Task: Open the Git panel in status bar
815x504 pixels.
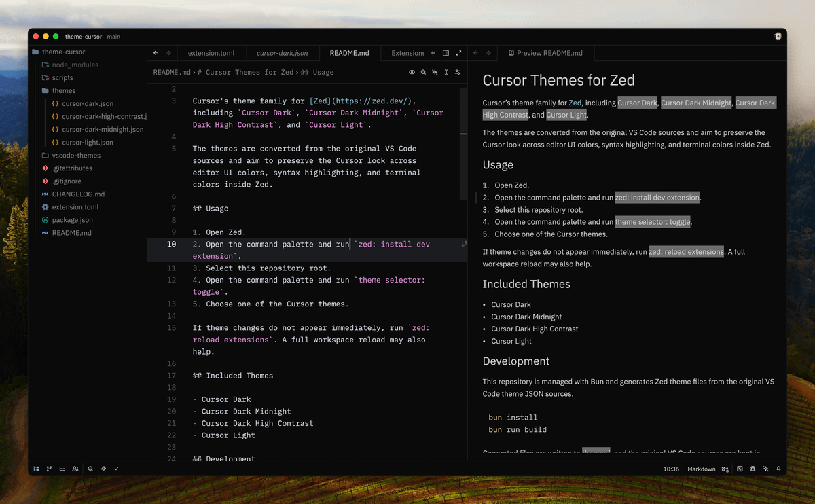Action: point(49,469)
